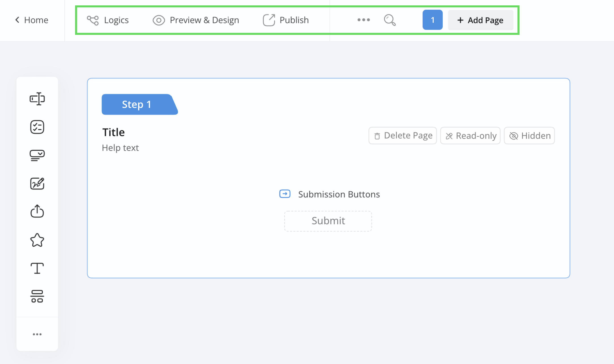Click the search magnifier icon
The width and height of the screenshot is (614, 364).
(x=390, y=20)
